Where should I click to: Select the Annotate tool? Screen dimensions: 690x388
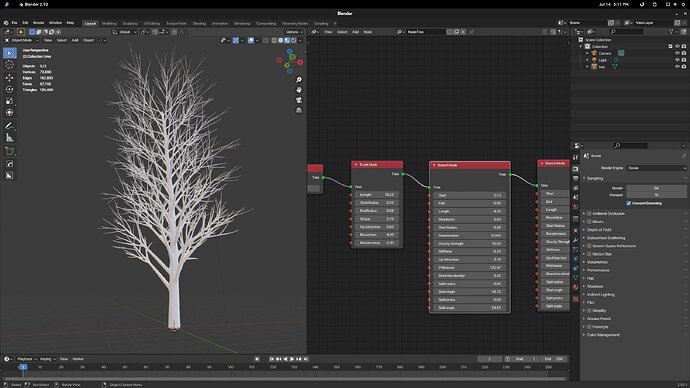(9, 126)
